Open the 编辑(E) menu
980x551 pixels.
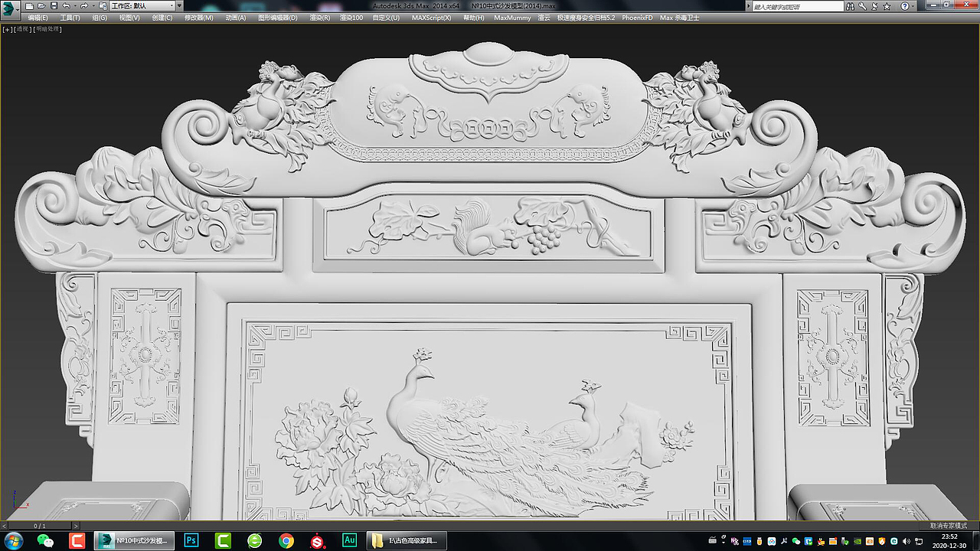click(x=38, y=18)
